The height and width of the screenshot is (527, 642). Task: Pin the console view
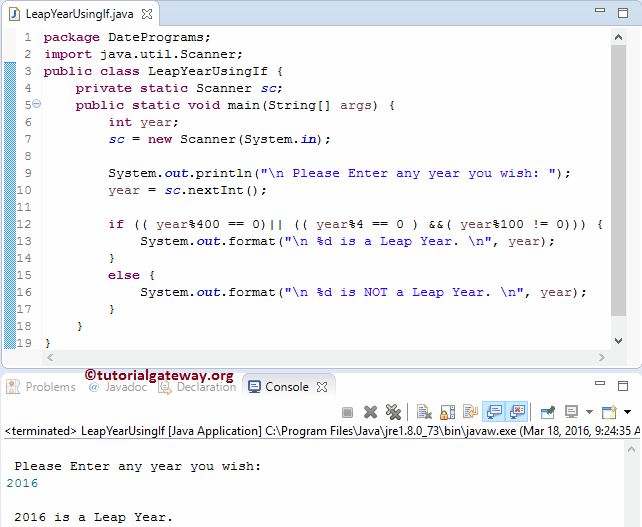[x=547, y=412]
